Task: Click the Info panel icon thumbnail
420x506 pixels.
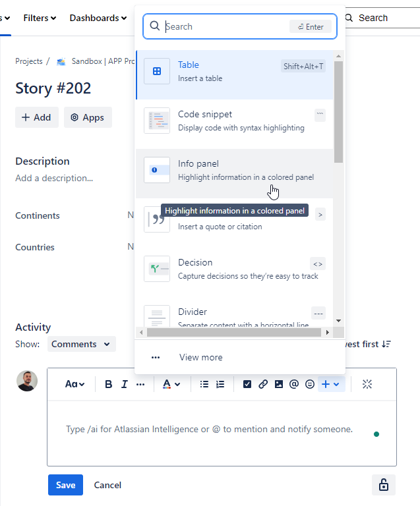Action: (157, 170)
